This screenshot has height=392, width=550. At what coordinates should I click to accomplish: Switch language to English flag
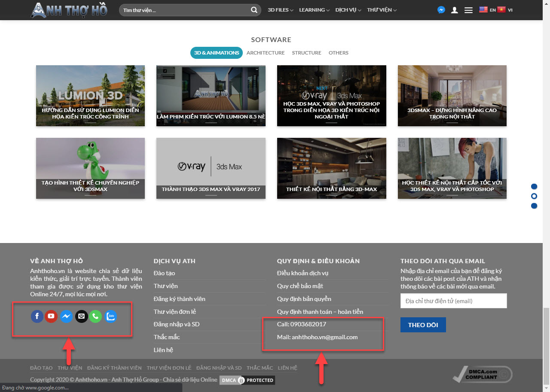[483, 10]
